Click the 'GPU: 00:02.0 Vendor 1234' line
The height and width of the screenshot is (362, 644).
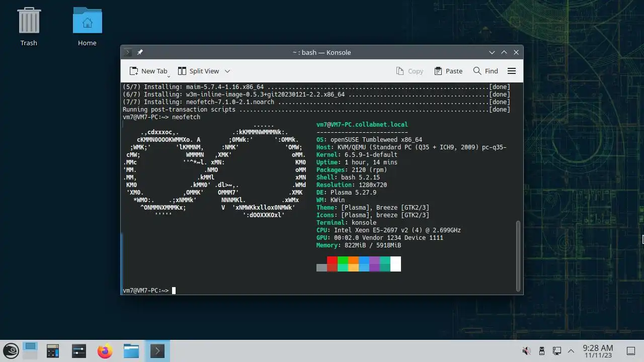pyautogui.click(x=380, y=238)
